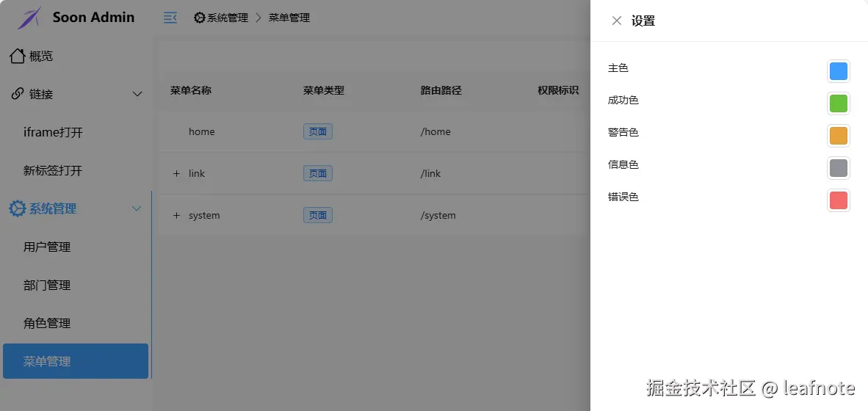Close the 设置 drawer with X
Viewport: 868px width, 411px height.
[617, 21]
